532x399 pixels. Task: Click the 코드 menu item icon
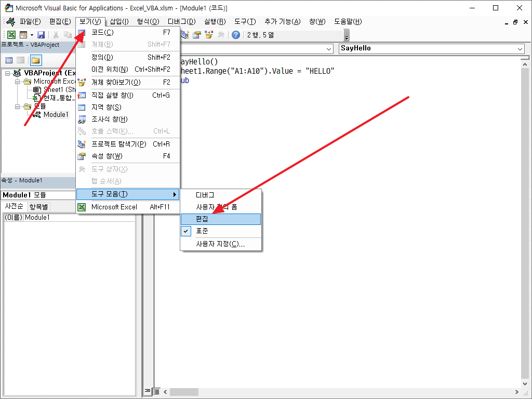point(82,33)
